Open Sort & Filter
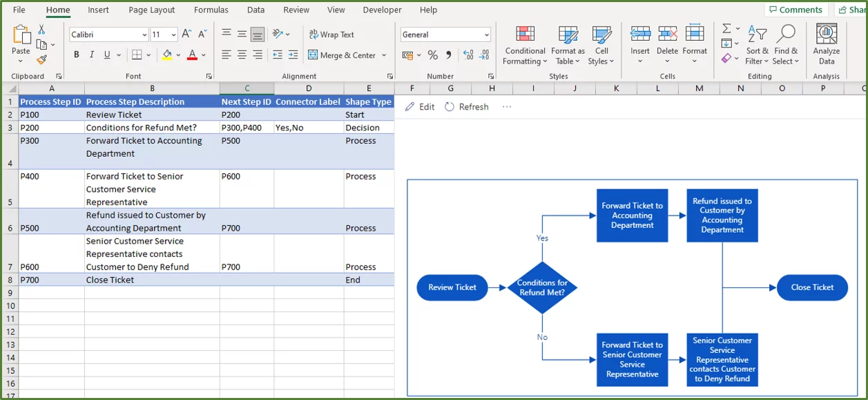868x400 pixels. pyautogui.click(x=758, y=44)
